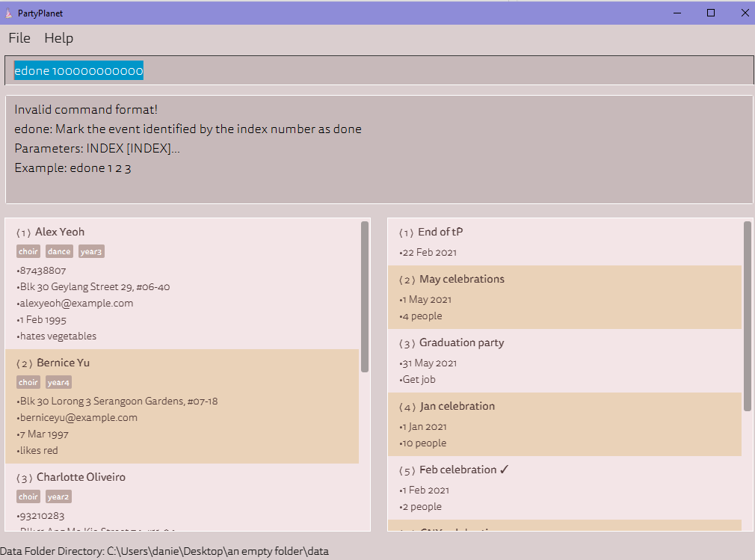This screenshot has height=560, width=755.
Task: Select Feb celebration event
Action: point(458,470)
